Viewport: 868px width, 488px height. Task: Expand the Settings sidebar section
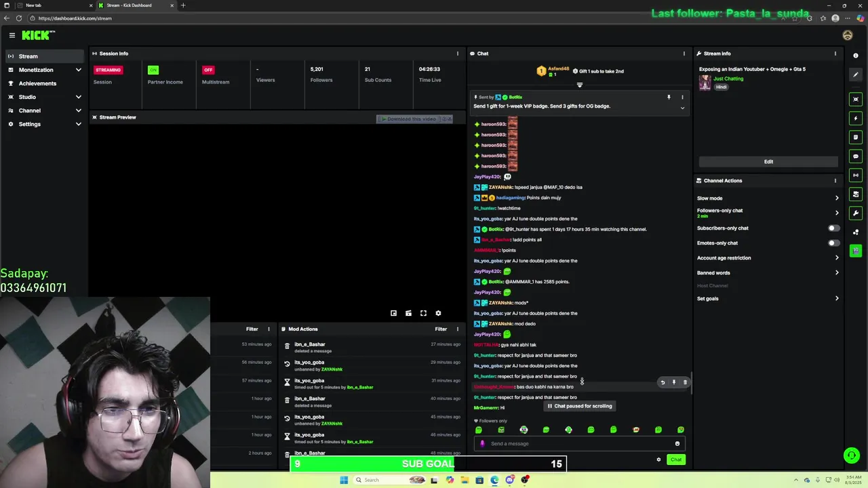click(44, 124)
